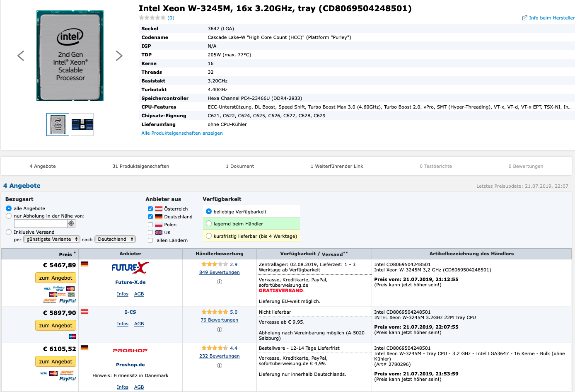
Task: Open the Info beim Hersteller link
Action: point(552,18)
